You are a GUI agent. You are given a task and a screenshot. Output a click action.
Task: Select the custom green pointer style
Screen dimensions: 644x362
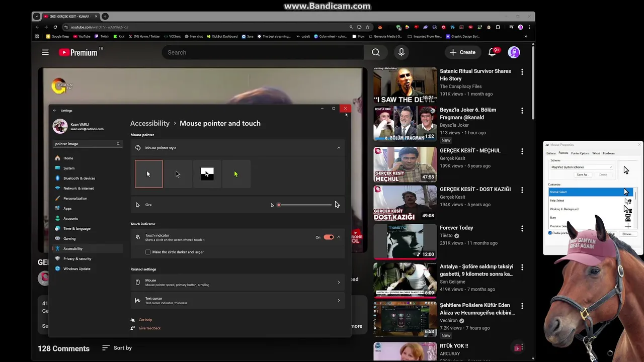236,174
